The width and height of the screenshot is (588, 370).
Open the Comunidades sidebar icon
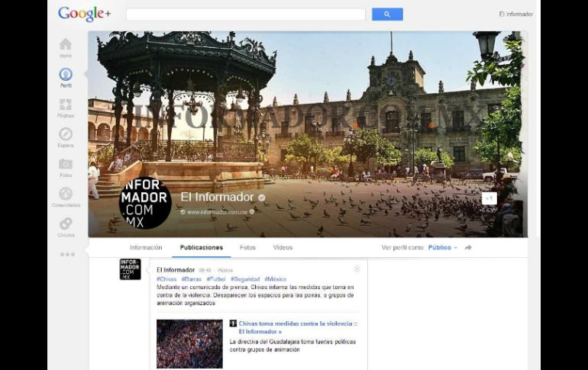(66, 195)
